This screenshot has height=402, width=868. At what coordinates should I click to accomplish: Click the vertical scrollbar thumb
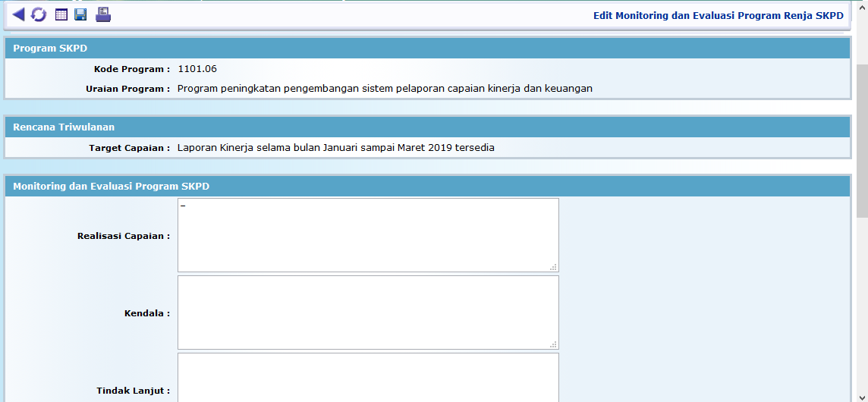point(861,140)
